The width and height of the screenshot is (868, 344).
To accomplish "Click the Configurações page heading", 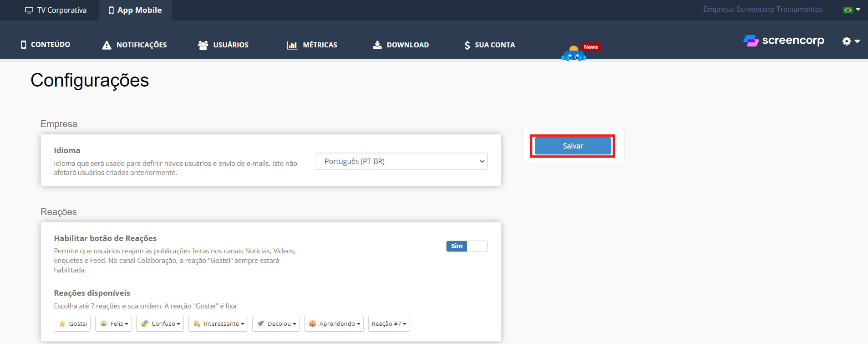I will (90, 80).
